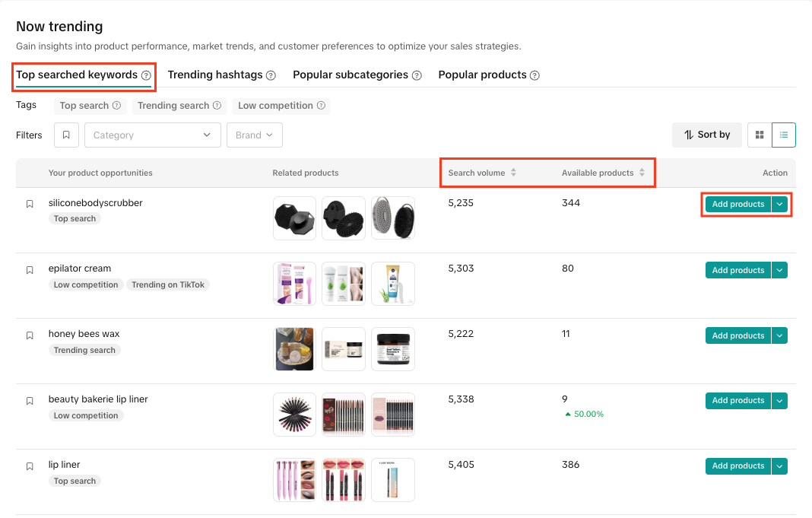The image size is (812, 518).
Task: Click info icon on Top search tag
Action: click(x=116, y=106)
